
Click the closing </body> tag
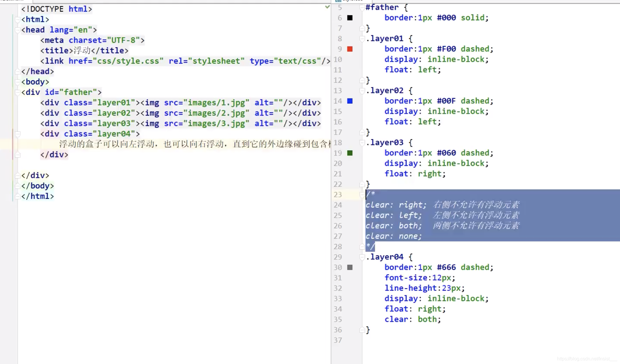38,186
